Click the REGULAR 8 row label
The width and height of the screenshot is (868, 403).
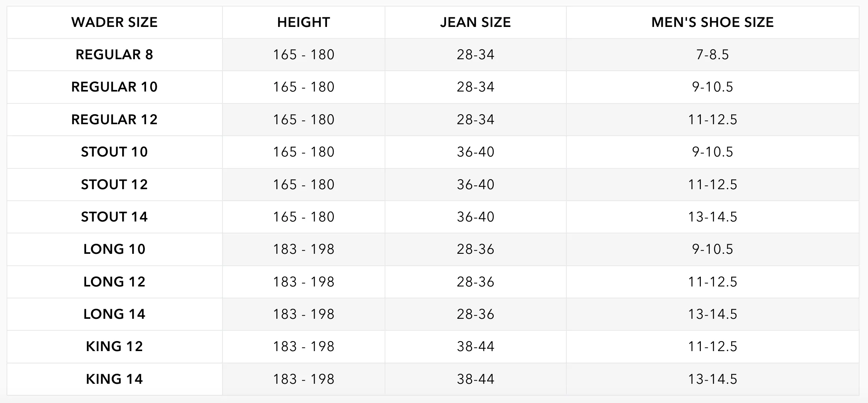click(115, 55)
